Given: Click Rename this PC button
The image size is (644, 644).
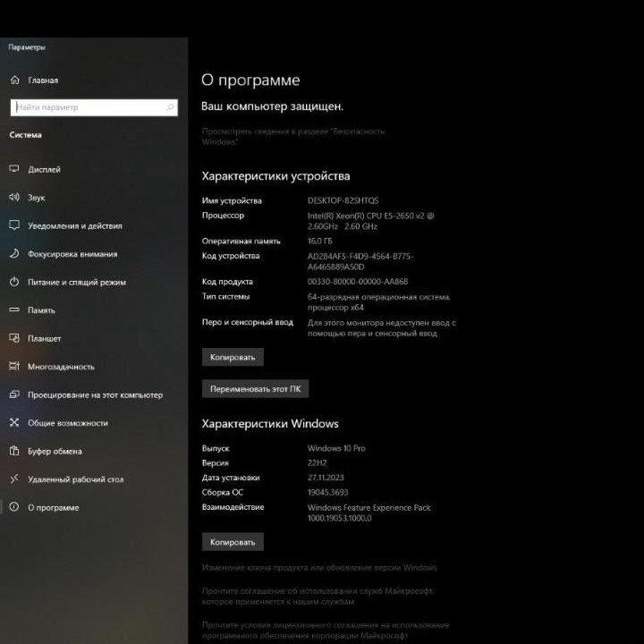Looking at the screenshot, I should [255, 389].
